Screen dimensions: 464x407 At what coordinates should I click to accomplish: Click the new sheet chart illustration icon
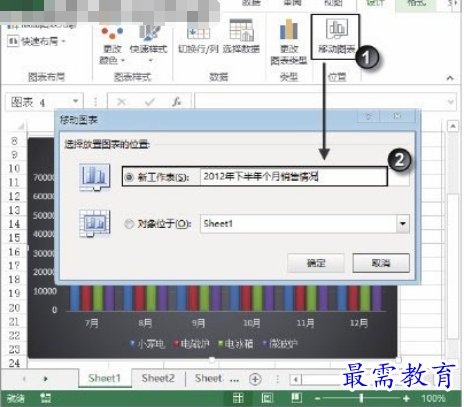[95, 177]
